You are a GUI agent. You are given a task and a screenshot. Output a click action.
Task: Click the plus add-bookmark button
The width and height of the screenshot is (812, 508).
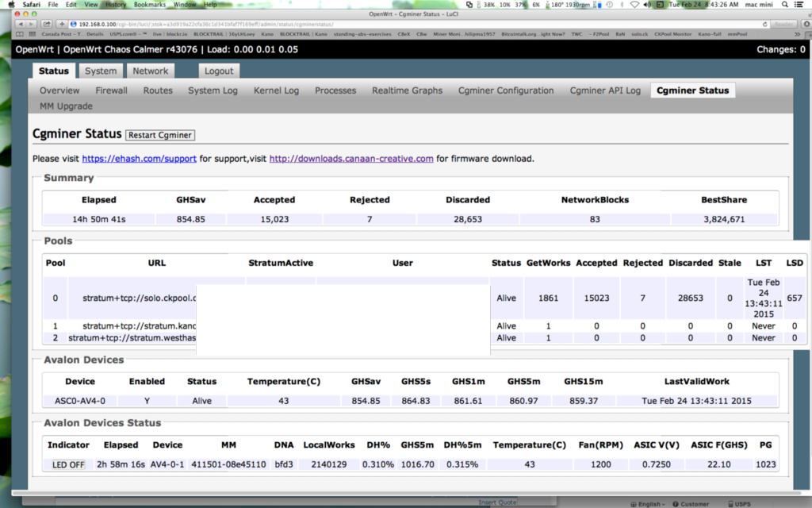click(x=62, y=24)
